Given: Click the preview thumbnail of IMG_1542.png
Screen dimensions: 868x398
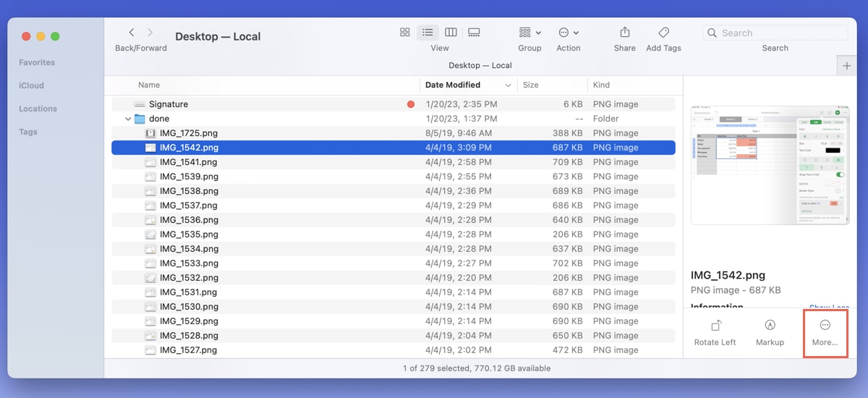Looking at the screenshot, I should (770, 165).
